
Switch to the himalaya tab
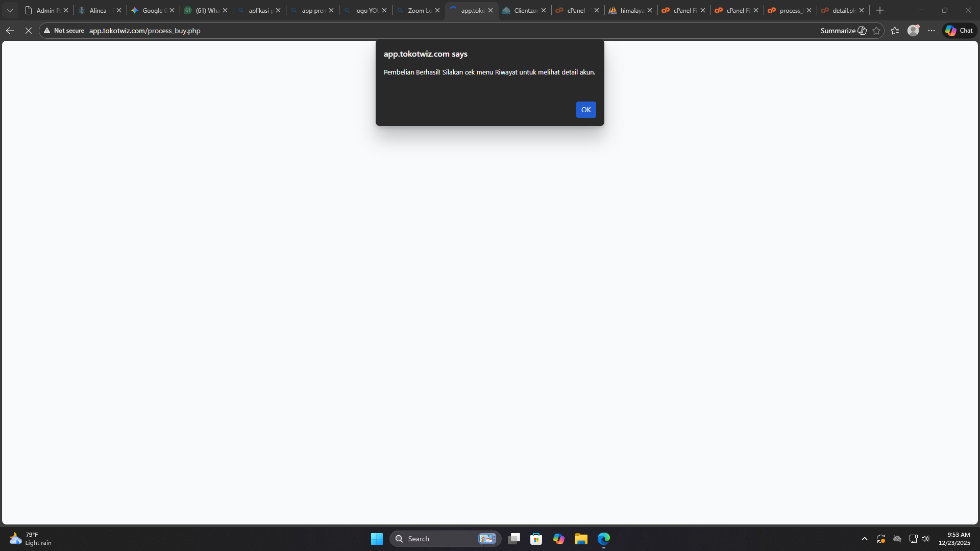tap(628, 10)
